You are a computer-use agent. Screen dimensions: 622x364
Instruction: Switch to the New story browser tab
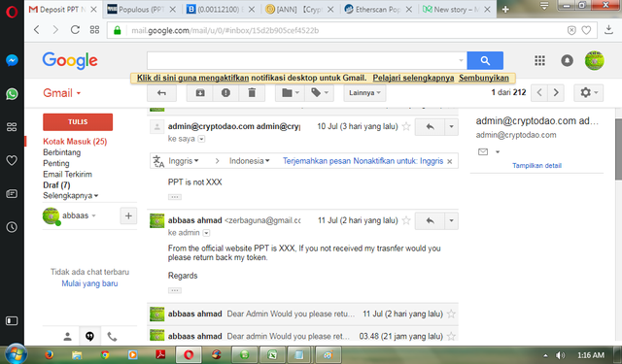[x=457, y=9]
